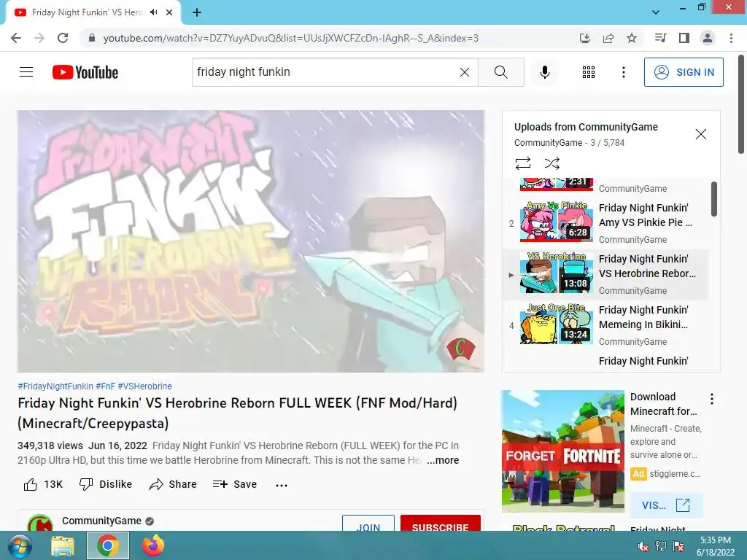Image resolution: width=747 pixels, height=560 pixels.
Task: Save video to a playlist
Action: click(x=235, y=484)
